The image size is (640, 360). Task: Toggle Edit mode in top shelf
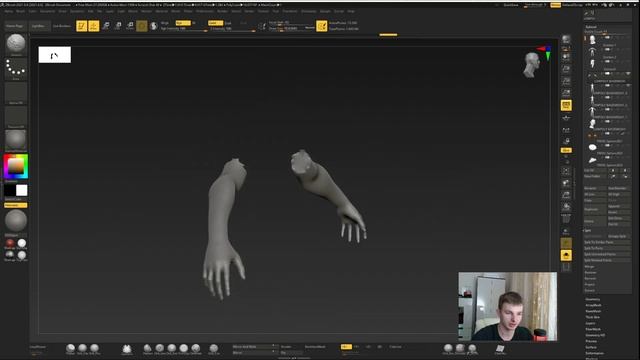coord(82,26)
